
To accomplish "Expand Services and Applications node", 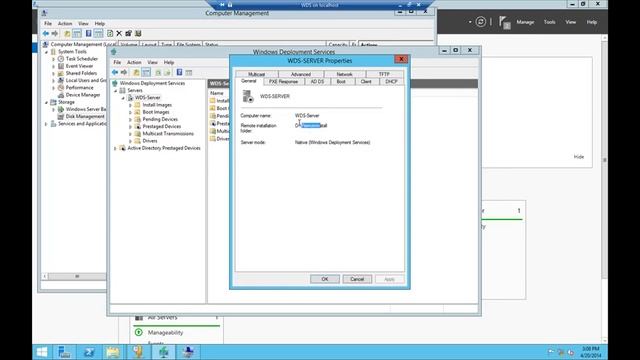I will 46,124.
